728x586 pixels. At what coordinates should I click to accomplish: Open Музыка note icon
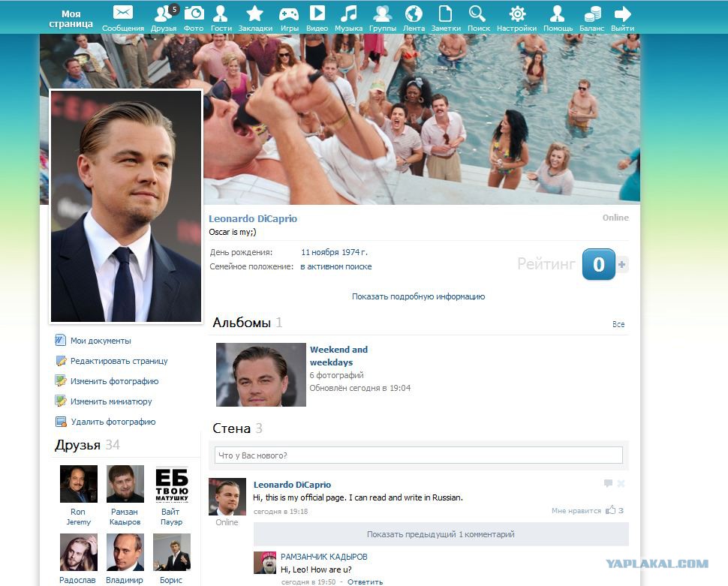click(349, 13)
